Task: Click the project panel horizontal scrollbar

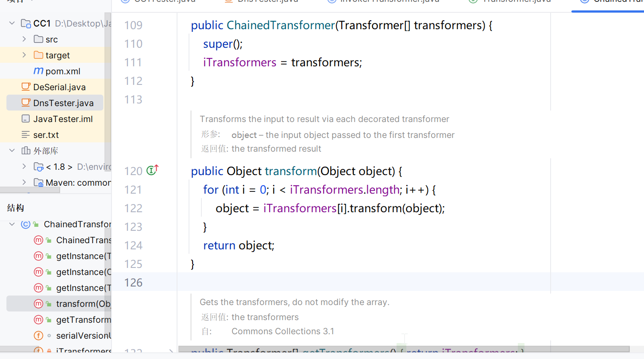Action: tap(30, 190)
